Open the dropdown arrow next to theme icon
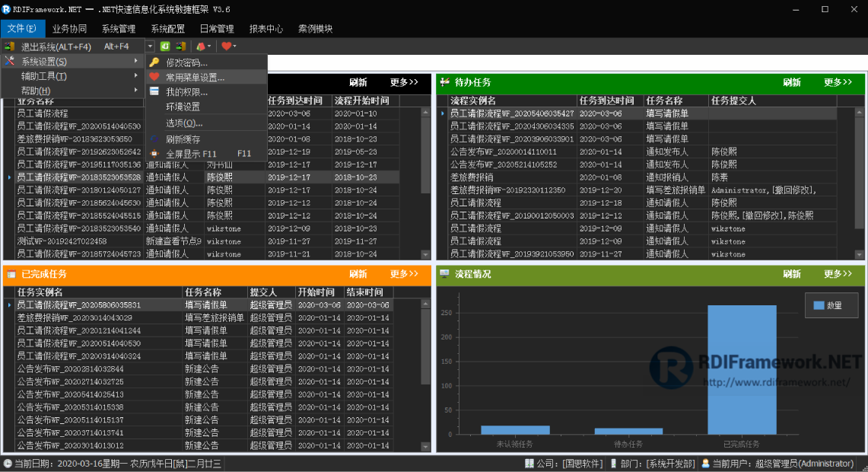This screenshot has height=472, width=868. (x=208, y=46)
